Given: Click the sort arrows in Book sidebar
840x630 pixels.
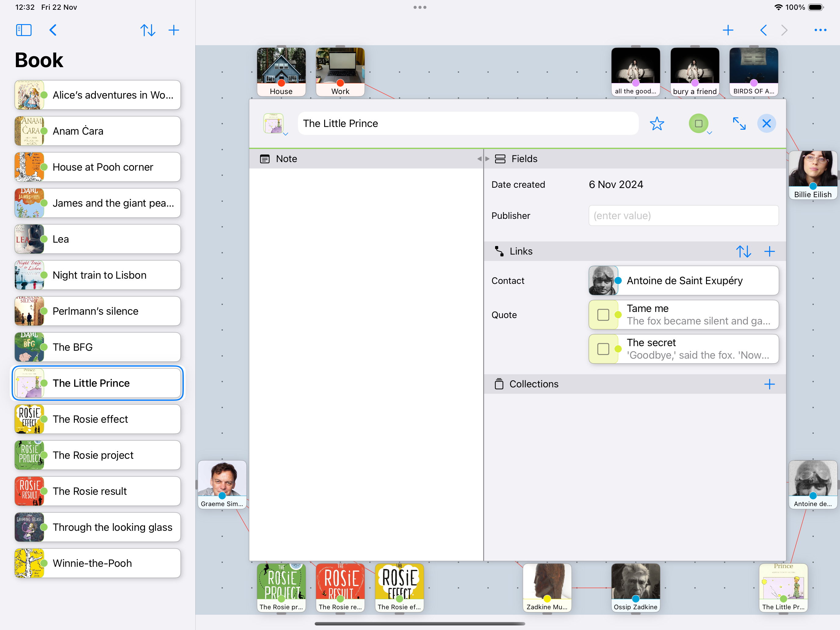Looking at the screenshot, I should 147,30.
